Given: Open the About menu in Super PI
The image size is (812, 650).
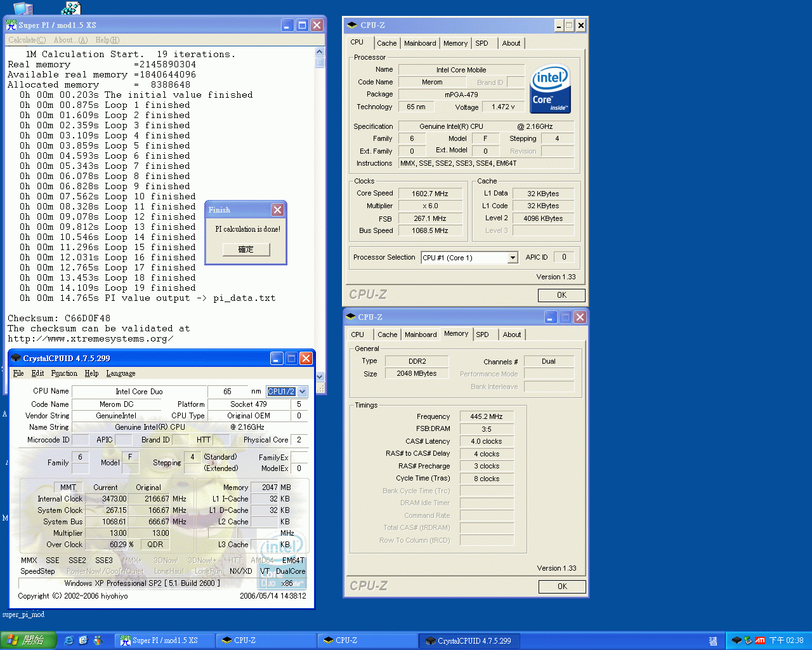Looking at the screenshot, I should click(70, 40).
